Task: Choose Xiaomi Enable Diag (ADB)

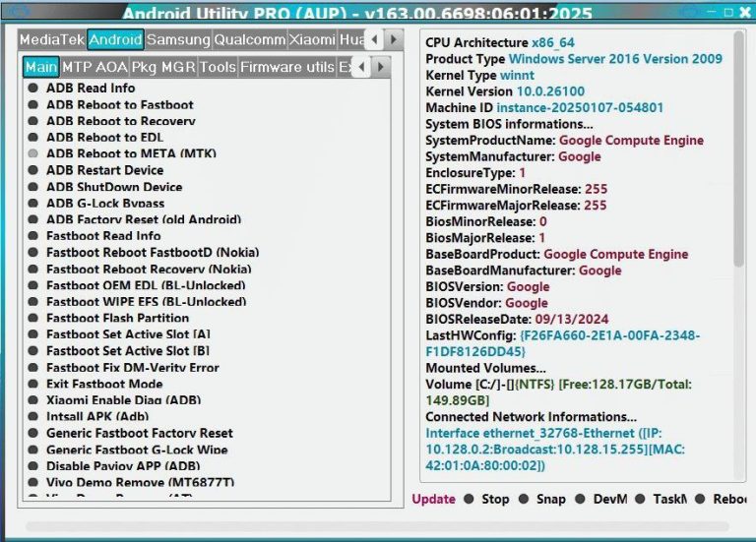Action: [123, 400]
